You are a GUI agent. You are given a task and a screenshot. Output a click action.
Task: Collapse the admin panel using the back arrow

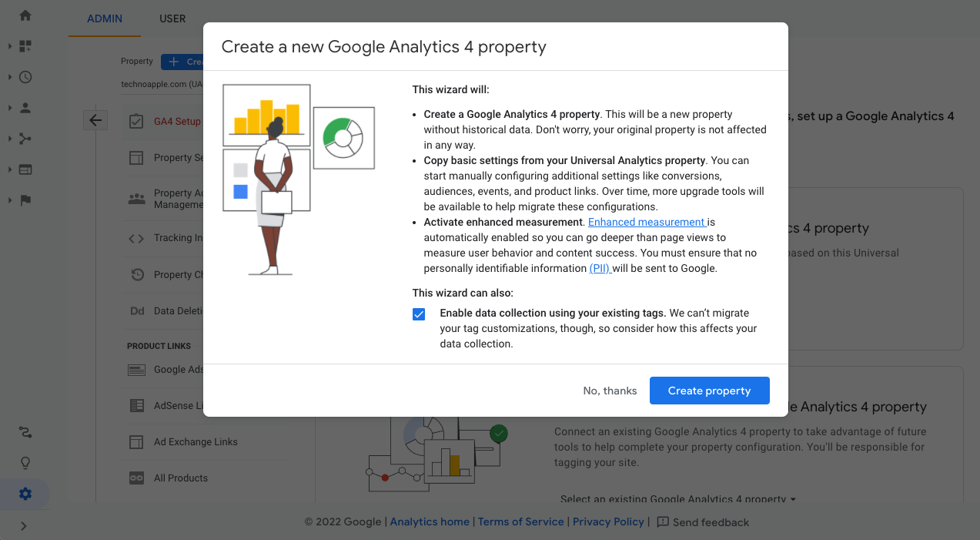click(x=95, y=119)
